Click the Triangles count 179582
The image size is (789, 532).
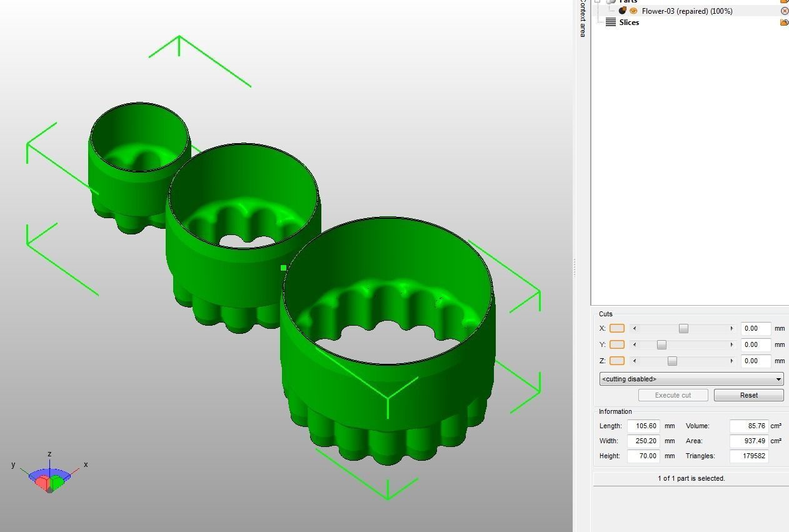pos(749,456)
